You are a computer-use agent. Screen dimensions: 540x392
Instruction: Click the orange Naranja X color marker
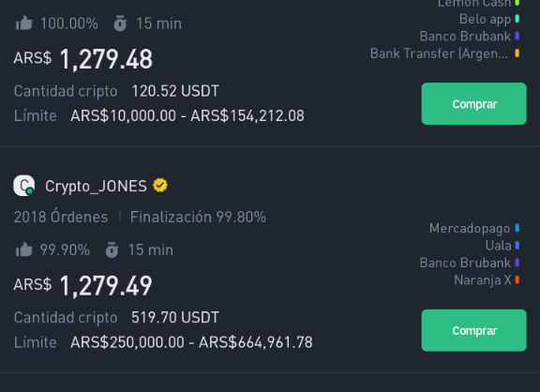pyautogui.click(x=517, y=279)
